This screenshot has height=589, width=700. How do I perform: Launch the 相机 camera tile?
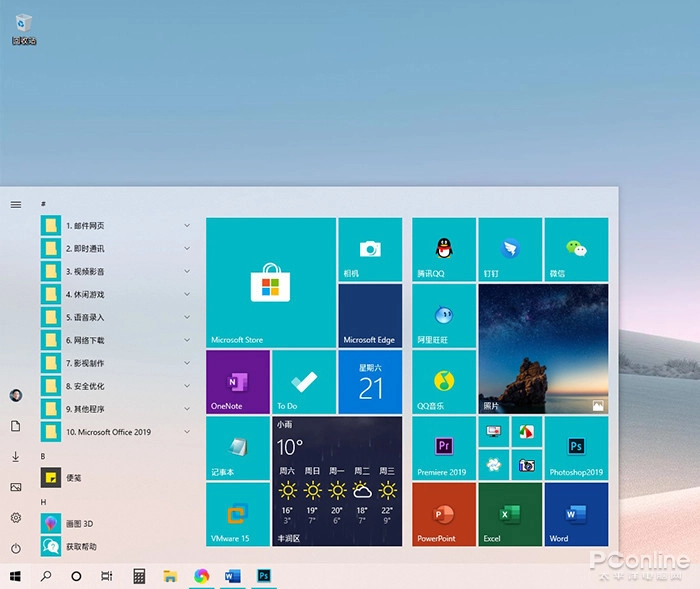coord(370,250)
